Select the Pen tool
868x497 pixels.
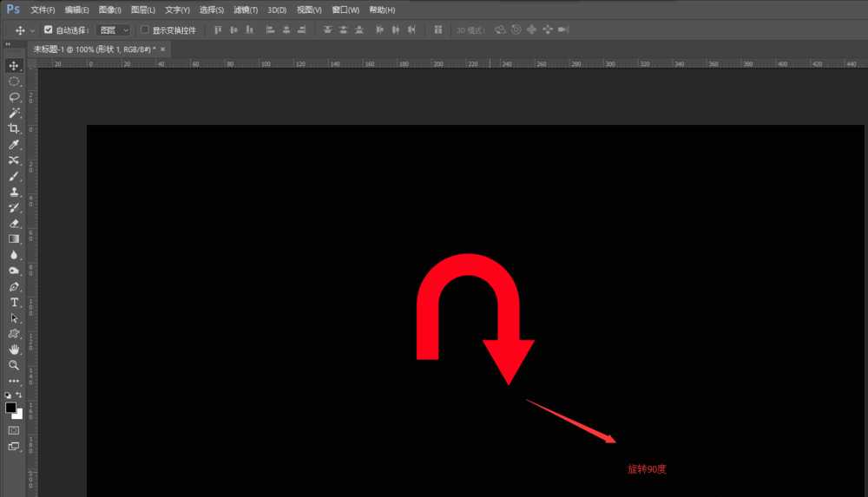pos(14,286)
